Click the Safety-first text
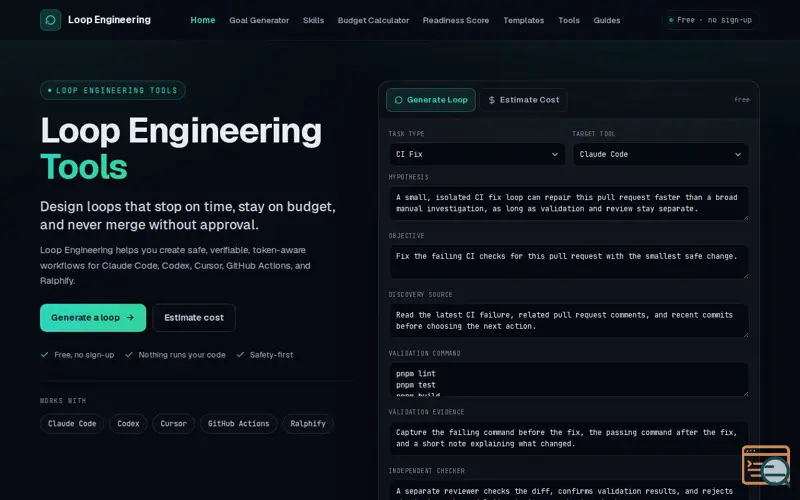Image resolution: width=800 pixels, height=500 pixels. coord(271,355)
